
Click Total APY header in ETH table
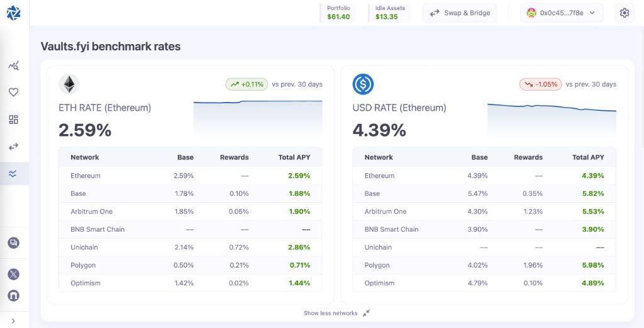click(294, 157)
